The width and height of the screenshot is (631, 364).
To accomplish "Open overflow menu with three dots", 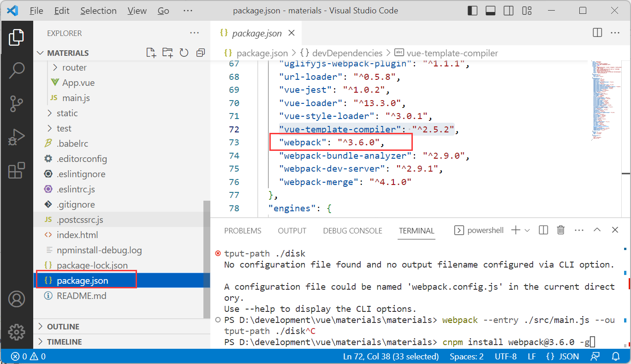I will (x=188, y=11).
